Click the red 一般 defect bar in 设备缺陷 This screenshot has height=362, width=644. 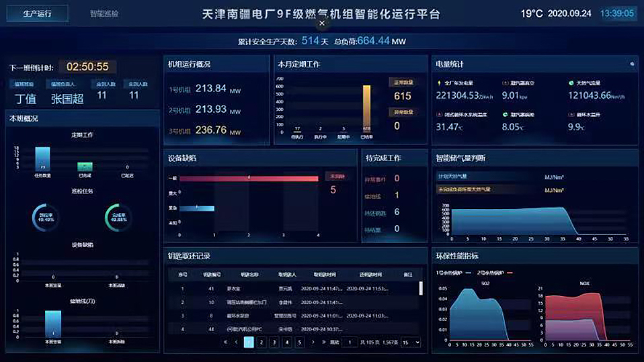point(249,178)
